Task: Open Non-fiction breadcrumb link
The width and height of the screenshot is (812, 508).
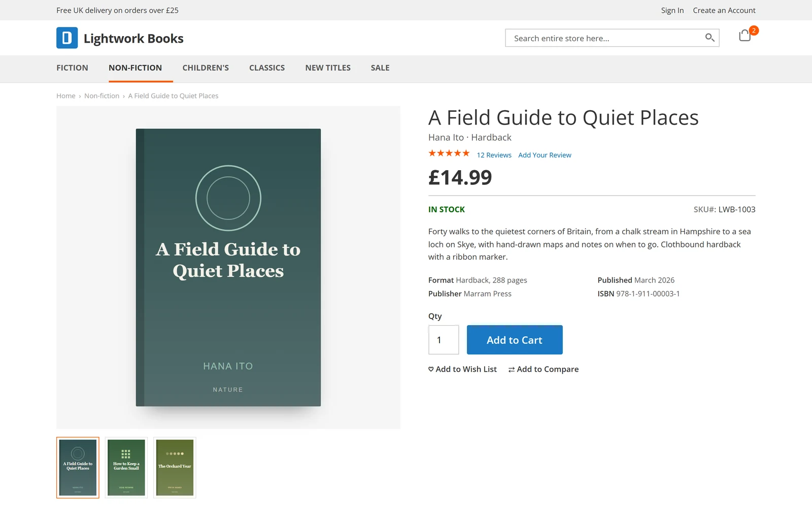Action: pos(101,96)
